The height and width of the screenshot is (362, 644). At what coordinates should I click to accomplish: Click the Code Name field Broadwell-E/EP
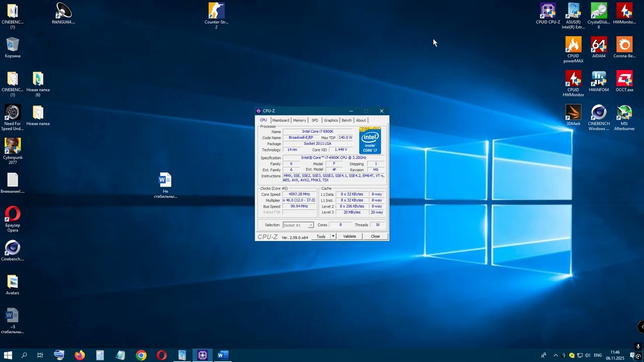click(x=301, y=138)
